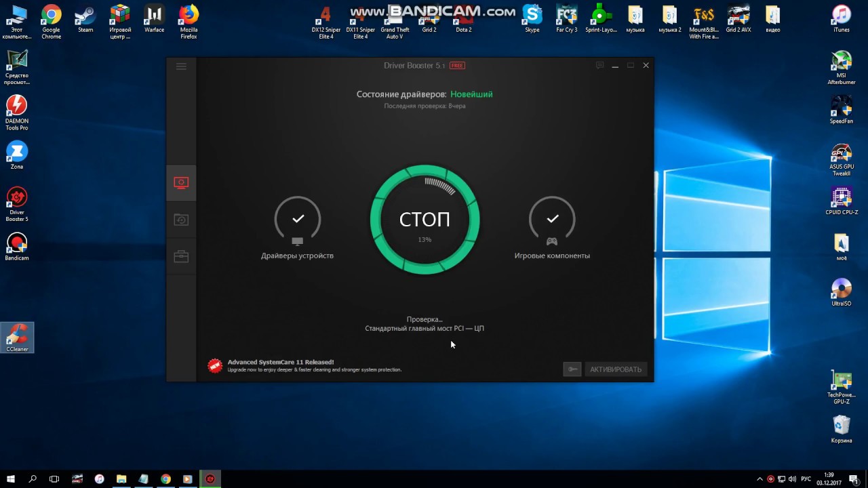The width and height of the screenshot is (868, 488).
Task: Open Mozilla Firefox desktop shortcut
Action: tap(189, 22)
